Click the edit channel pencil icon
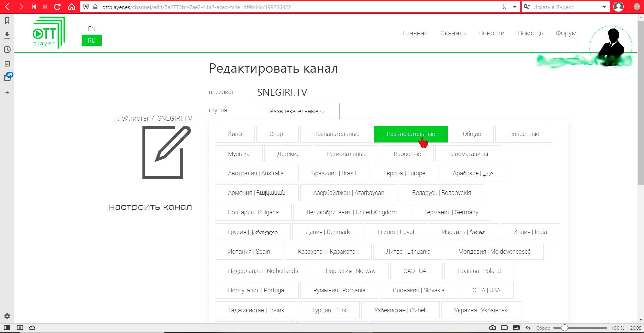Viewport: 644px width, 333px height. click(x=166, y=153)
